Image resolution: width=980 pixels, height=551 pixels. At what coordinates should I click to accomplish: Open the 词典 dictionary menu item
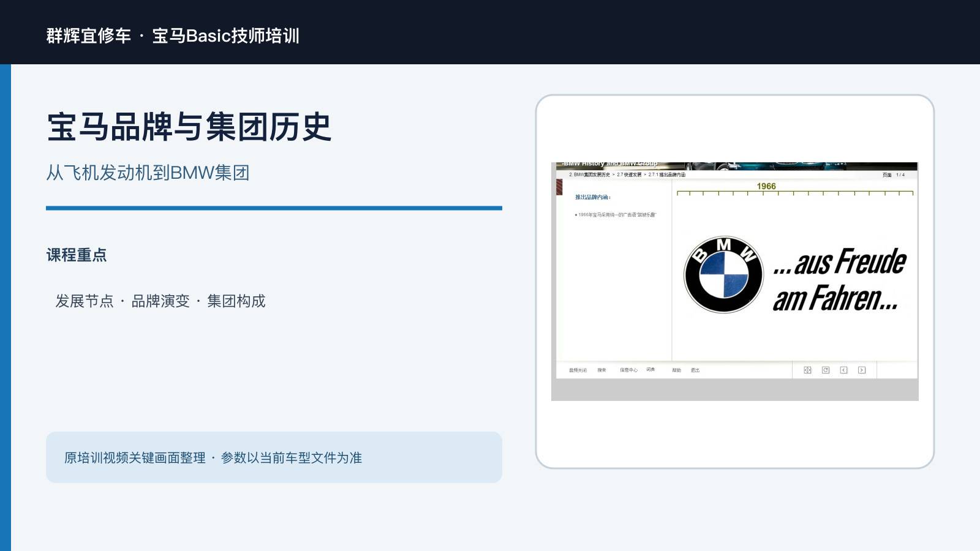[650, 370]
